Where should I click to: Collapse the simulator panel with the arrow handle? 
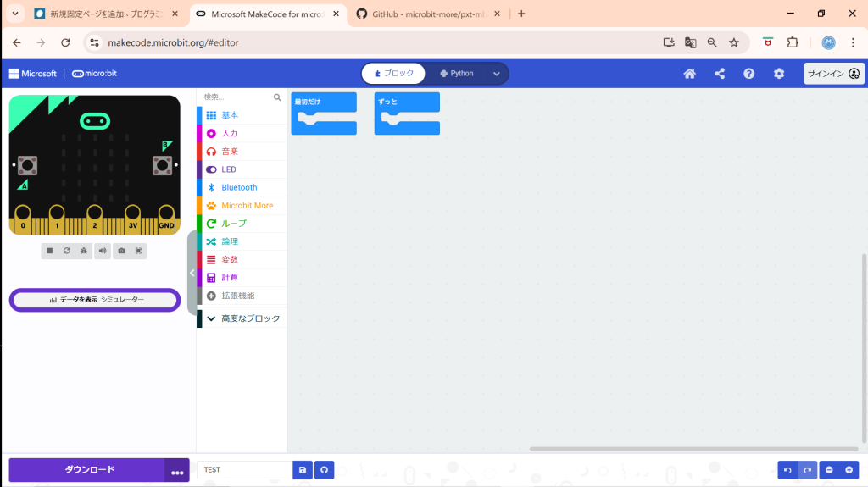192,273
